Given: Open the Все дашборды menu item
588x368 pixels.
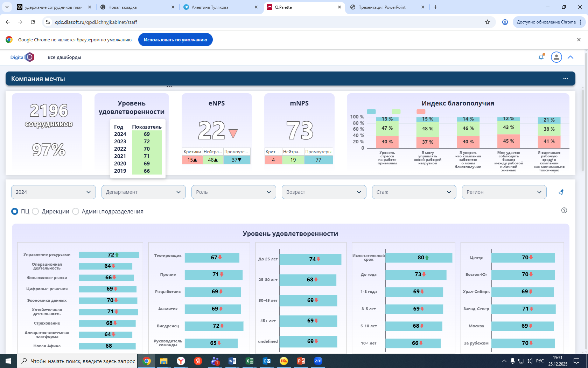Looking at the screenshot, I should (x=64, y=57).
